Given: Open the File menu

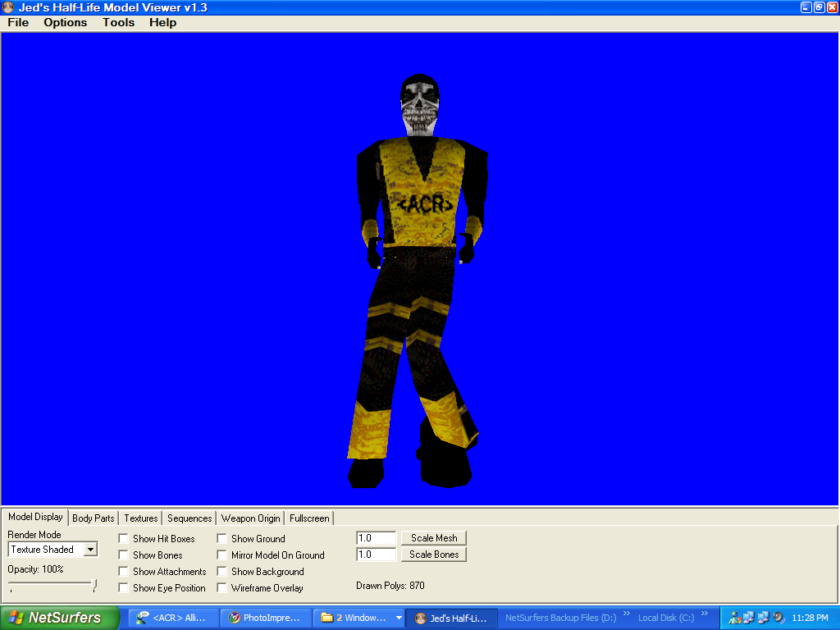Looking at the screenshot, I should (x=18, y=22).
